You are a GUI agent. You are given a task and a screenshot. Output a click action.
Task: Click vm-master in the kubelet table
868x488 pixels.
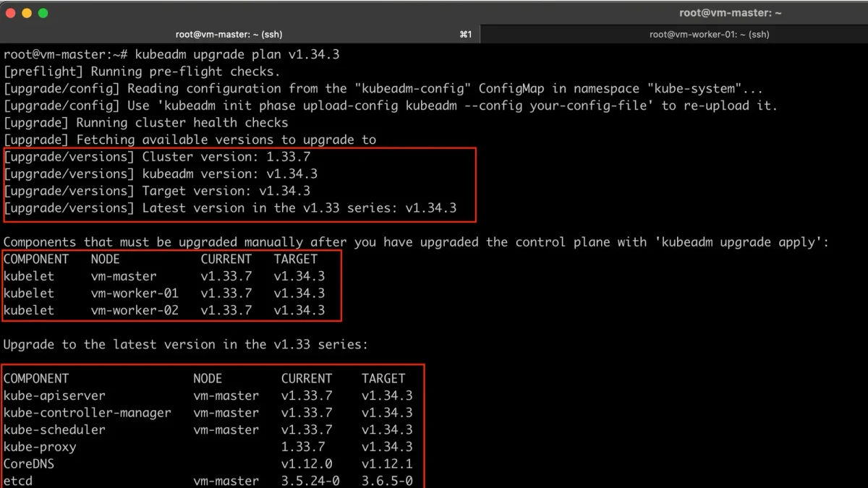pos(124,276)
